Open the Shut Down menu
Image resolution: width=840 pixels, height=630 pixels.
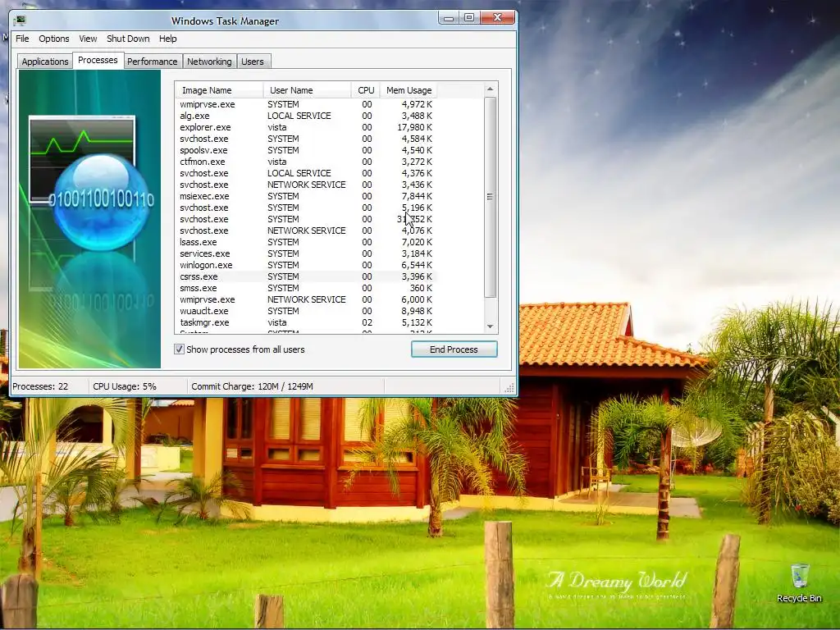pyautogui.click(x=128, y=39)
